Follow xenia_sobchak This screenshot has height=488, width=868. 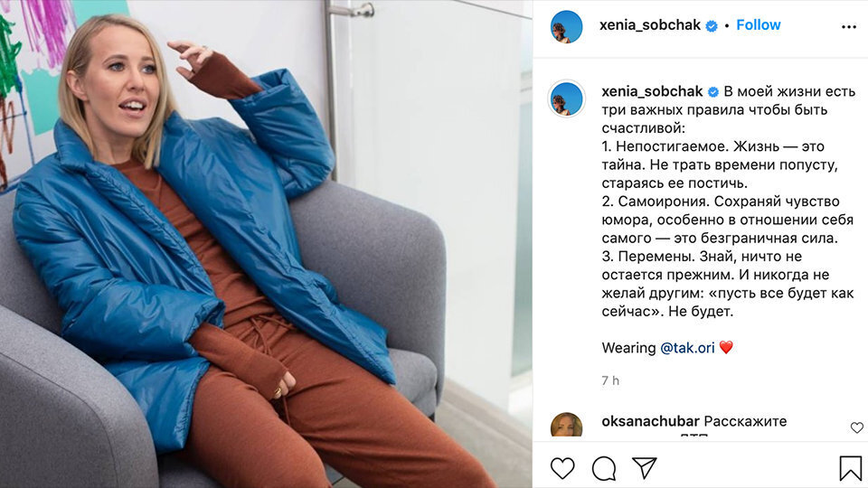(x=758, y=25)
